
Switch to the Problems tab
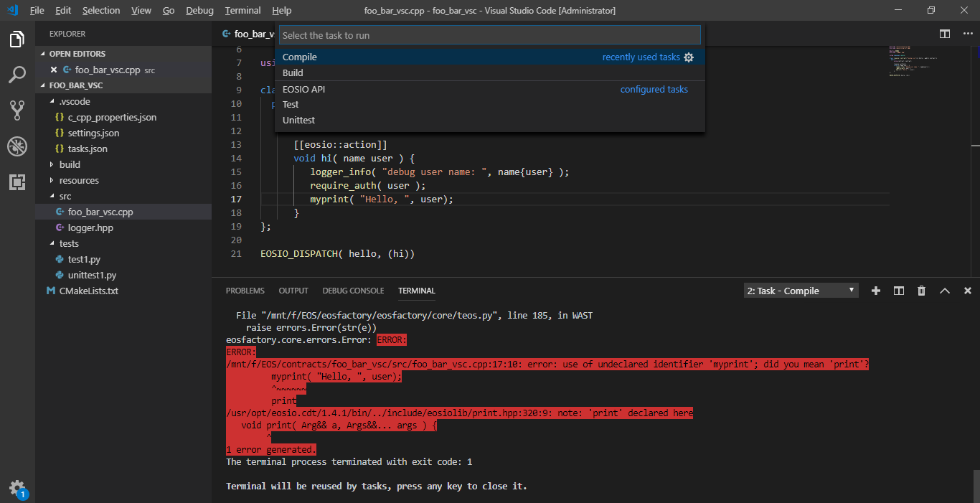pyautogui.click(x=245, y=291)
